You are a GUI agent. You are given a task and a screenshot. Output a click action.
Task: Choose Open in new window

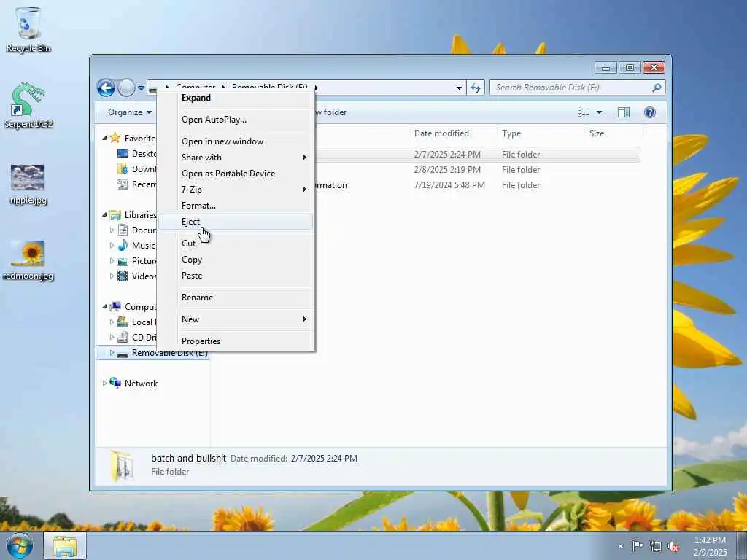pos(236,141)
